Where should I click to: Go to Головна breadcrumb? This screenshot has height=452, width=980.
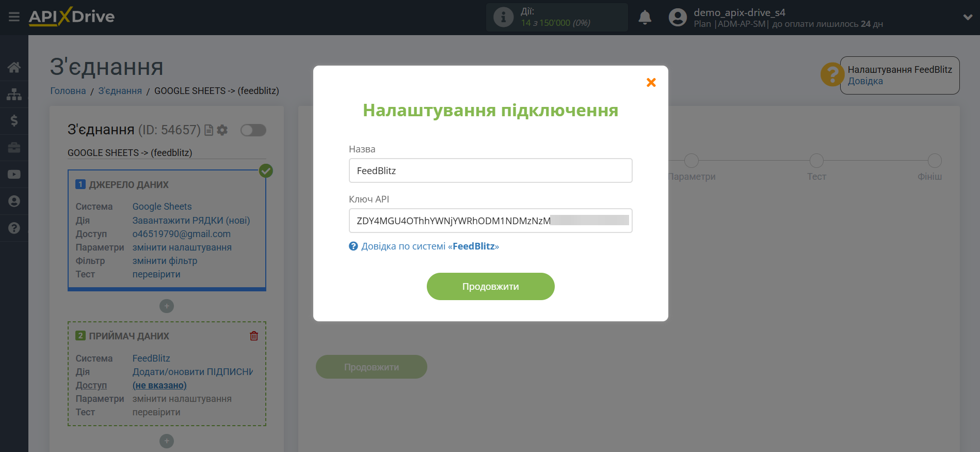[x=68, y=91]
